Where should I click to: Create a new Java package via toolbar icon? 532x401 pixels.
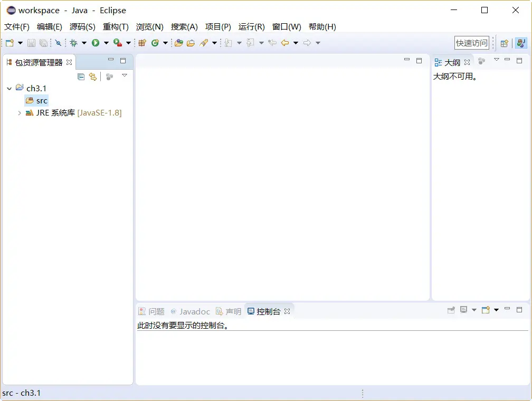pos(142,43)
